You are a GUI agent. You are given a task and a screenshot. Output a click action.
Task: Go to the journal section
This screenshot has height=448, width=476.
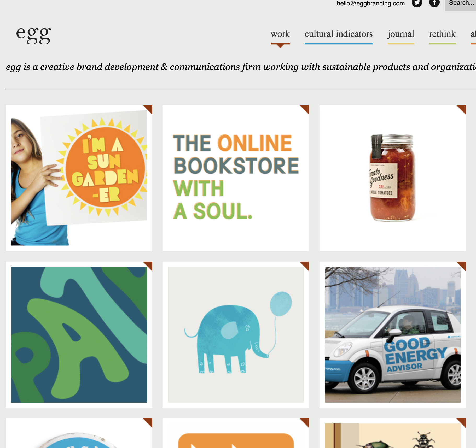point(401,34)
